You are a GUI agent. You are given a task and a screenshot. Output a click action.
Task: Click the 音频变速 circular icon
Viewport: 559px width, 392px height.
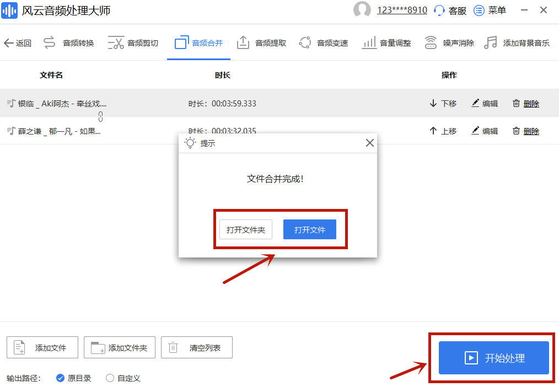305,42
